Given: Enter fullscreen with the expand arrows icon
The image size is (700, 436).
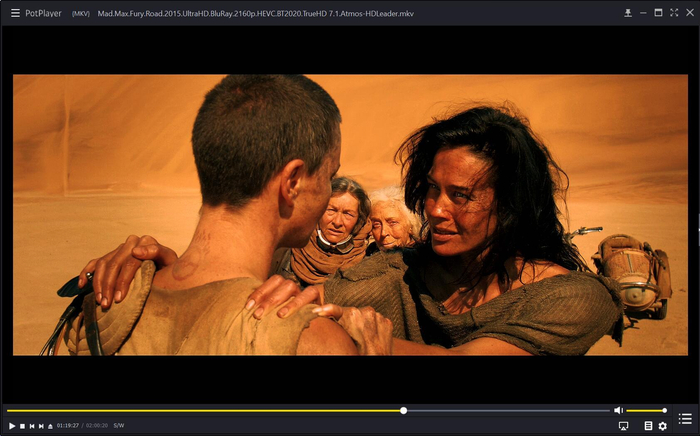Looking at the screenshot, I should click(674, 12).
